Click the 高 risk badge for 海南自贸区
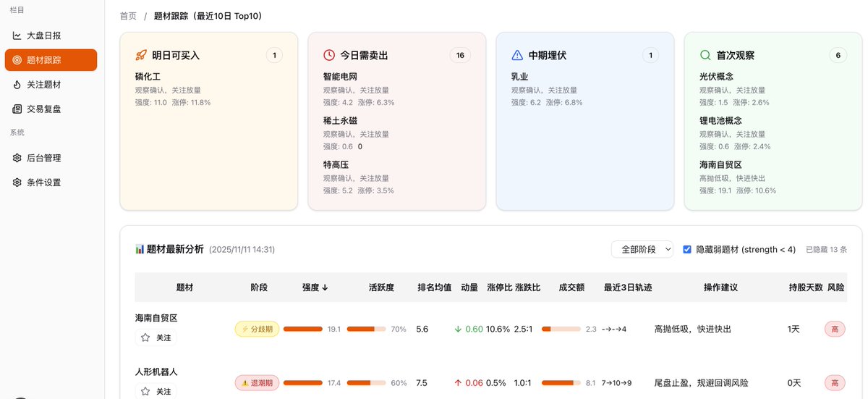This screenshot has width=868, height=399. pyautogui.click(x=835, y=329)
